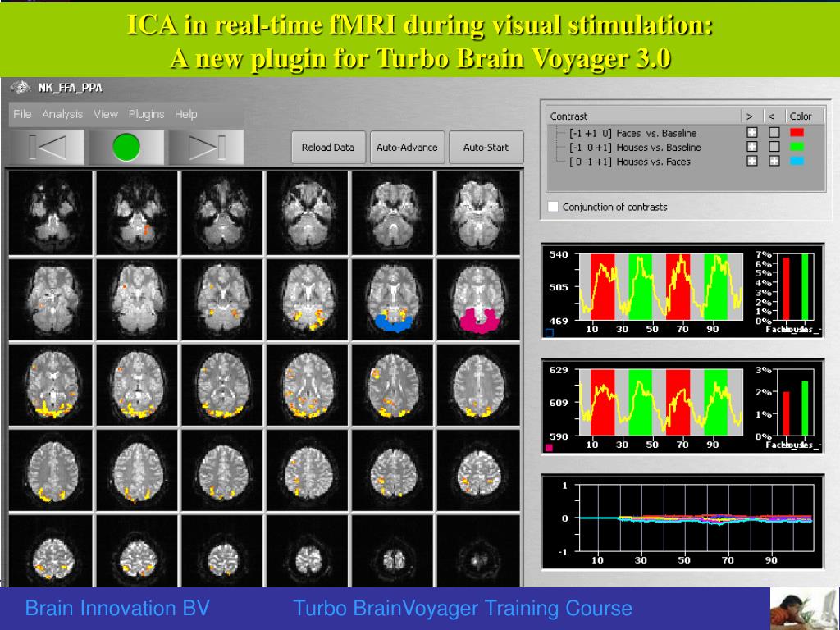Click the Auto-Start button
Viewport: 840px width, 630px height.
point(486,148)
